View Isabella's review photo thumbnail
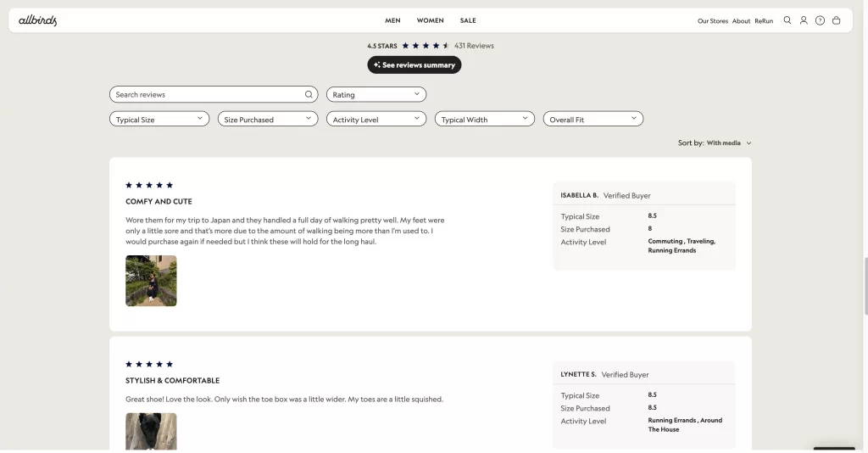 tap(151, 281)
